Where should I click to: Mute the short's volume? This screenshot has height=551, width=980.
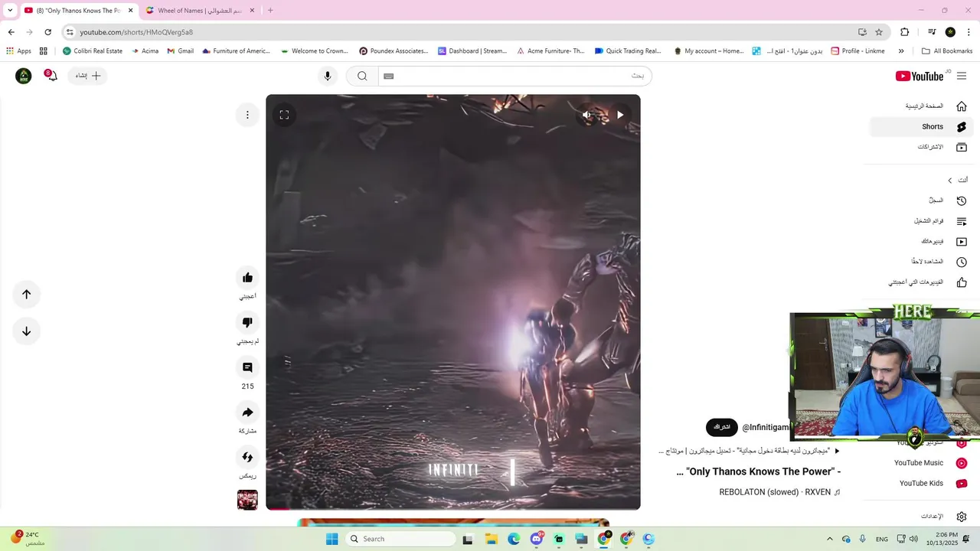587,115
